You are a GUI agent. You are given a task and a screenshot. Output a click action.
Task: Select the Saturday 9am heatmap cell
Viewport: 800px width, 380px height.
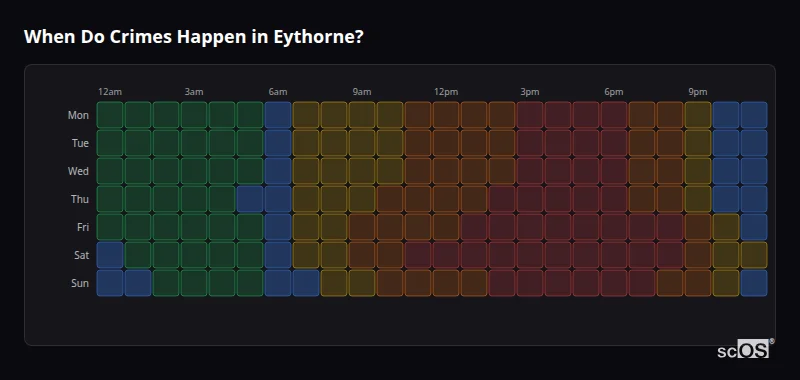coord(362,255)
